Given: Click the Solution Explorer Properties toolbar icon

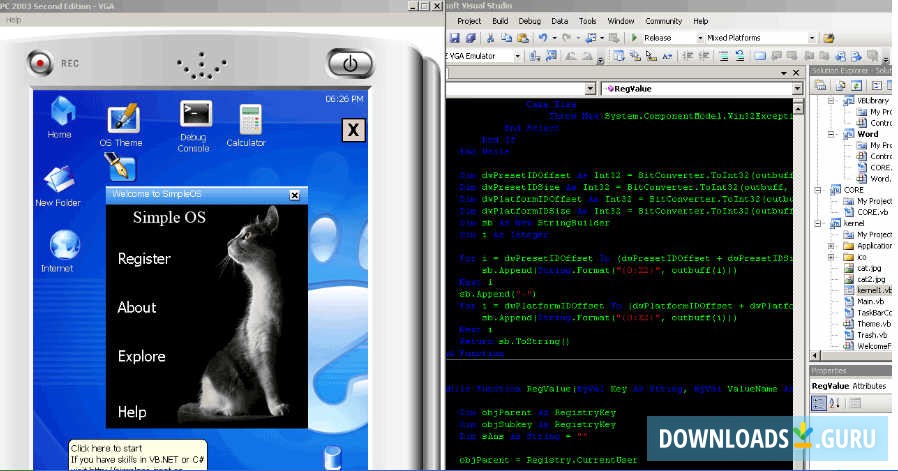Looking at the screenshot, I should [x=821, y=86].
